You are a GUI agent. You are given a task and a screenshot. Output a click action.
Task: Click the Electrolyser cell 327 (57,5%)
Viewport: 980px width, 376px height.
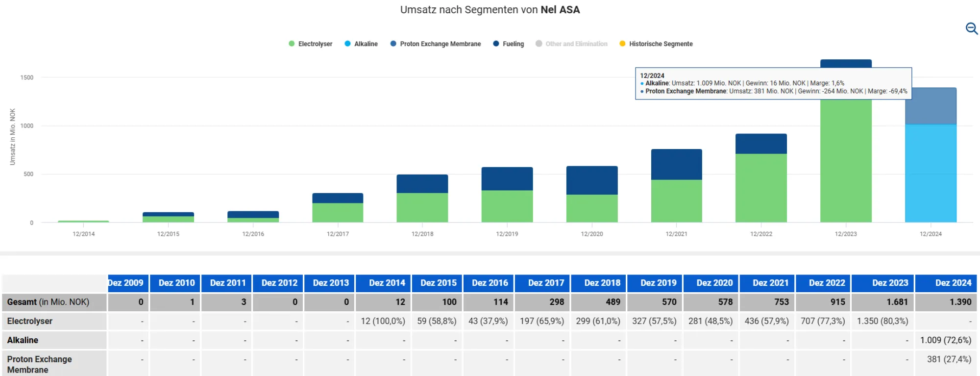(655, 321)
